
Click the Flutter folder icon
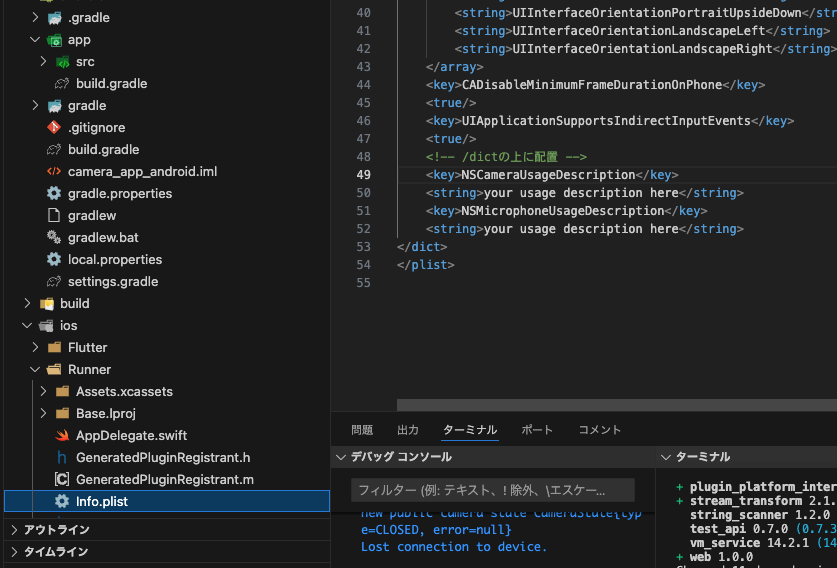pyautogui.click(x=54, y=348)
